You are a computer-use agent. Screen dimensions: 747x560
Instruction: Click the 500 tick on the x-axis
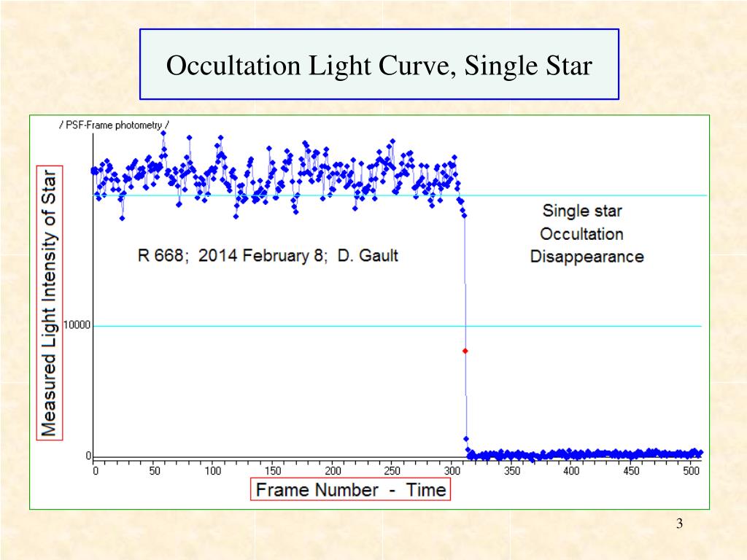coord(692,471)
